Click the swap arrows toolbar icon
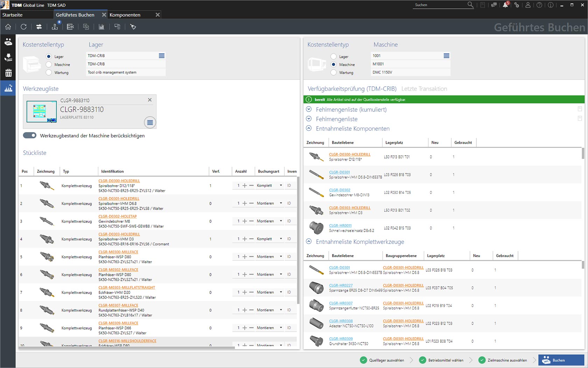Viewport: 588px width, 368px height. tap(39, 27)
